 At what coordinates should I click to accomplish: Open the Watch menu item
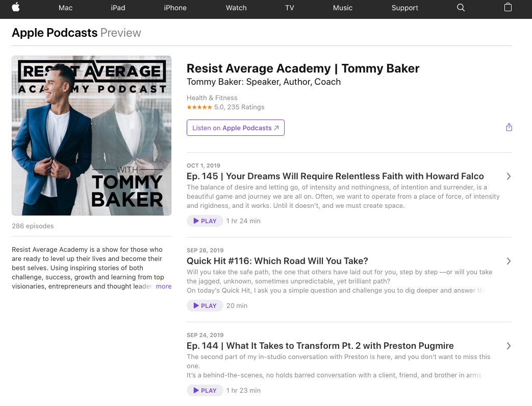pyautogui.click(x=236, y=8)
